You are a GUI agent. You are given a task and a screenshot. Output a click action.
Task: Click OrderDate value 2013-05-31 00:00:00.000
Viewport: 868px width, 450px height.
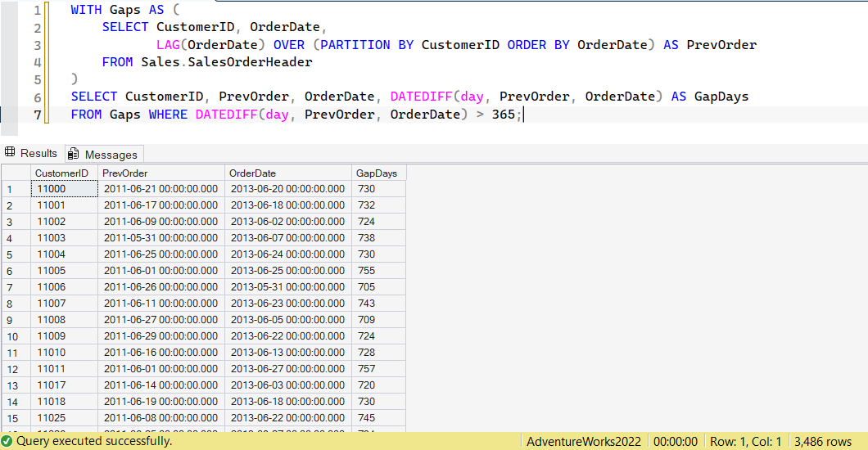point(288,287)
